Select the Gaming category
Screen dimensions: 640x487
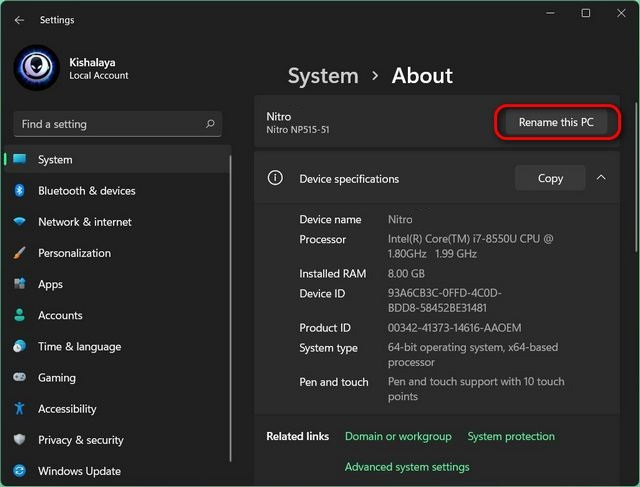[x=118, y=378]
